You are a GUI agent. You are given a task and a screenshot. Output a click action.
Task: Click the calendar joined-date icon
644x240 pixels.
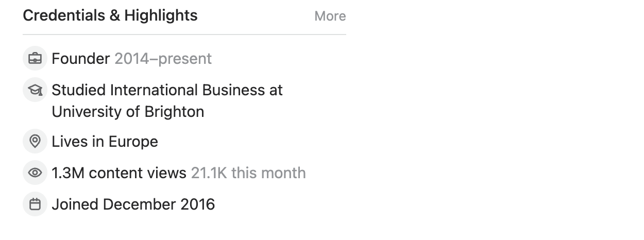(x=35, y=204)
